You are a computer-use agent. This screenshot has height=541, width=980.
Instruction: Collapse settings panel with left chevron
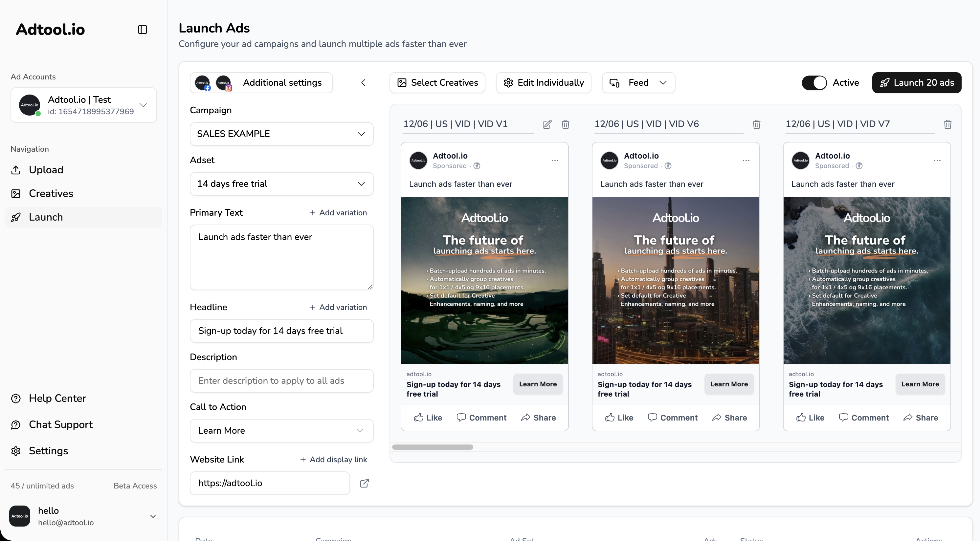pyautogui.click(x=363, y=82)
